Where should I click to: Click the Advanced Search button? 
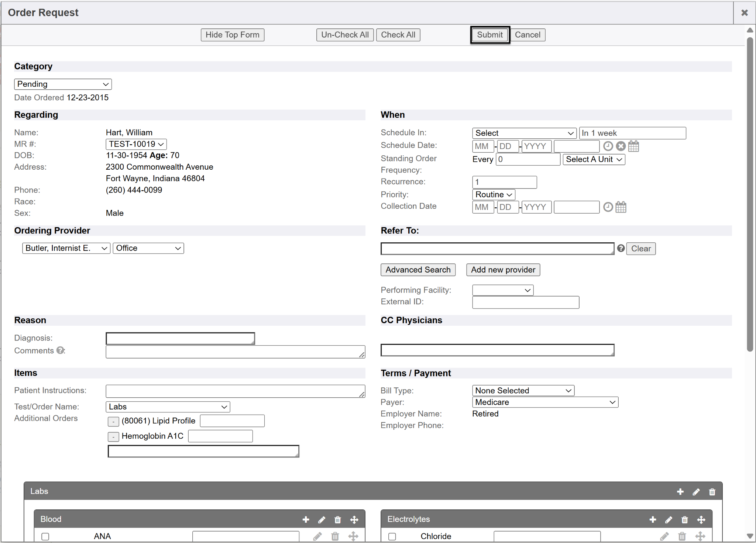point(418,270)
